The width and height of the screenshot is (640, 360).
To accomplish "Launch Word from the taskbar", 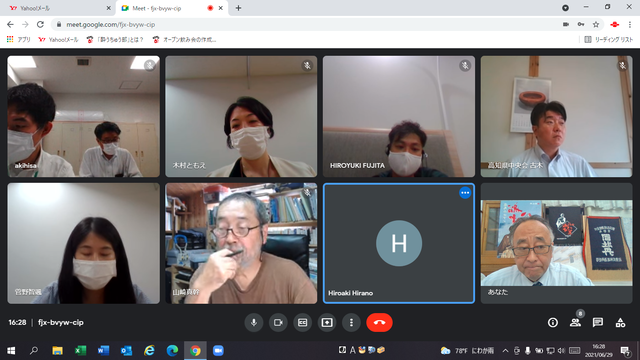I will click(x=103, y=351).
